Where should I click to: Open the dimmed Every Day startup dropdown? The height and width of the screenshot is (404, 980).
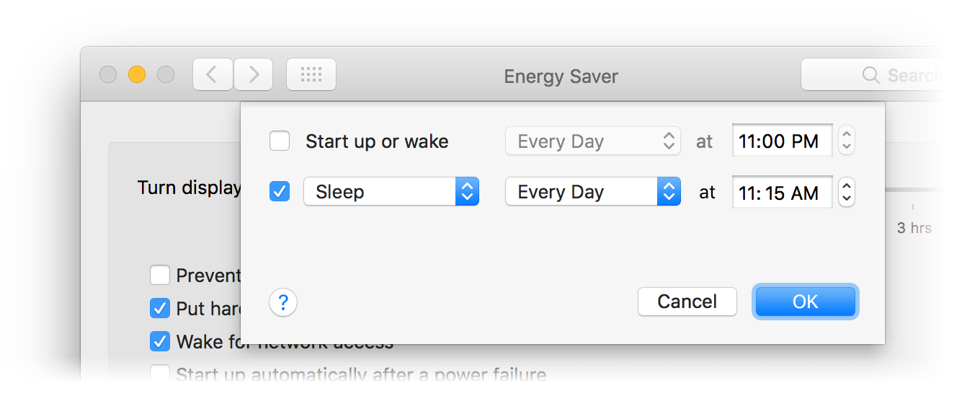593,141
